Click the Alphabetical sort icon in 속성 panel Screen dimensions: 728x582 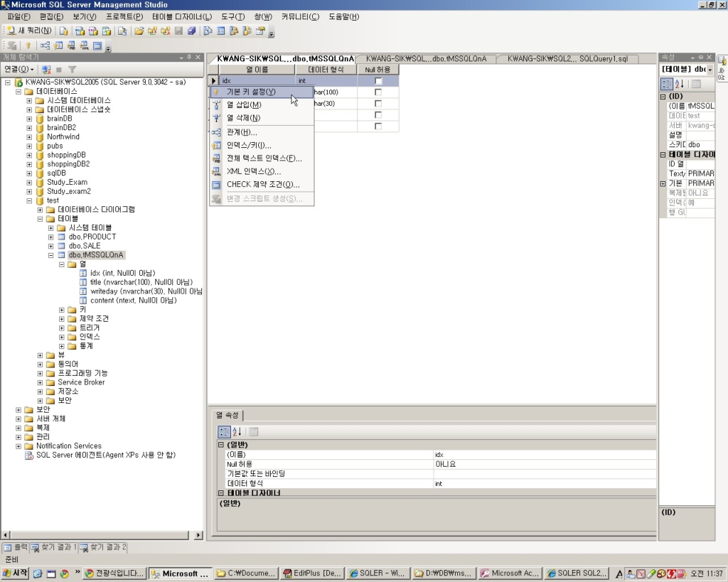679,84
